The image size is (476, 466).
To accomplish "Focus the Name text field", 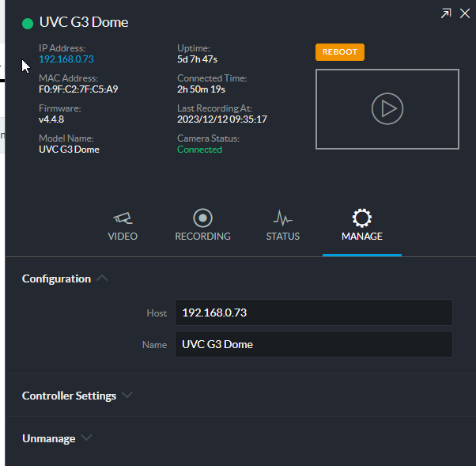I will (313, 344).
